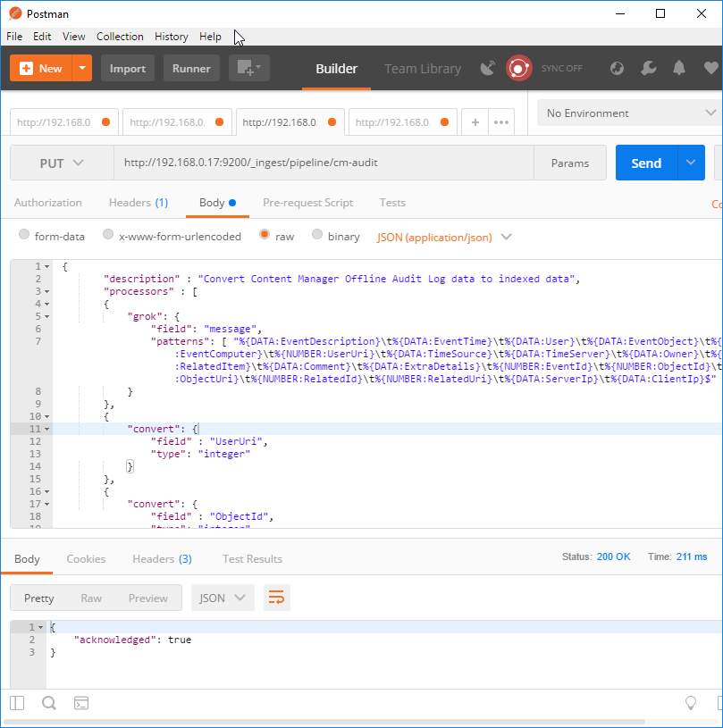Toggle response line wrap icon
Viewport: 723px width, 728px height.
coord(276,598)
